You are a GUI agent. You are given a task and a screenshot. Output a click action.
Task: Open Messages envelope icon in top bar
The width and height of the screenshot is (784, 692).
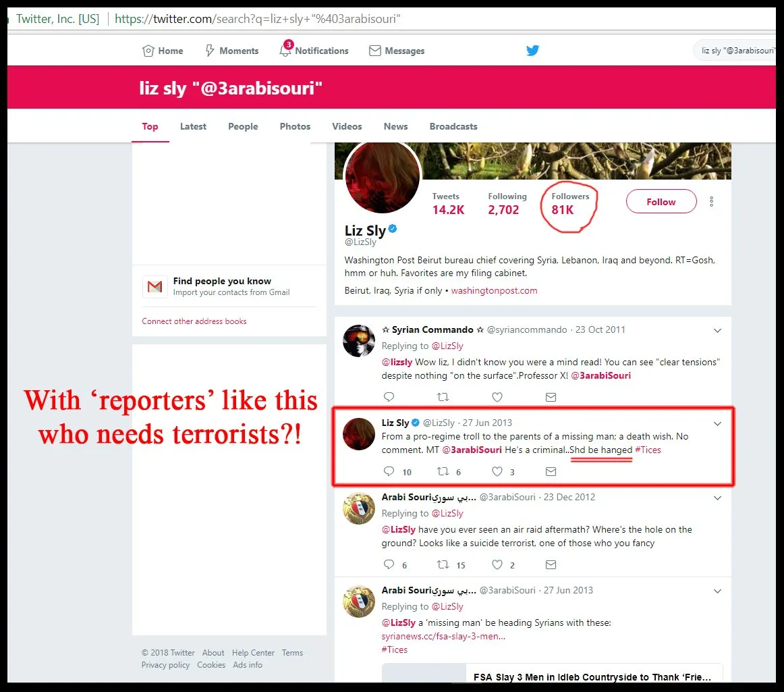click(x=375, y=51)
